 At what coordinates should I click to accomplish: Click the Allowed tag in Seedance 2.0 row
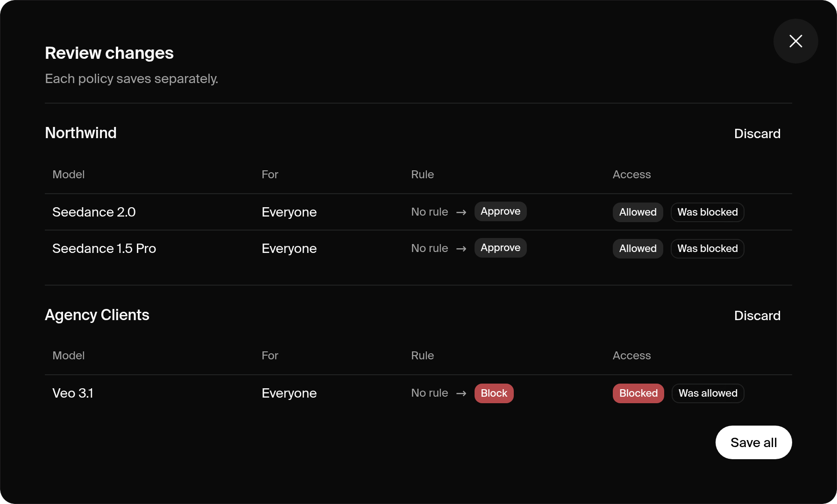point(638,212)
